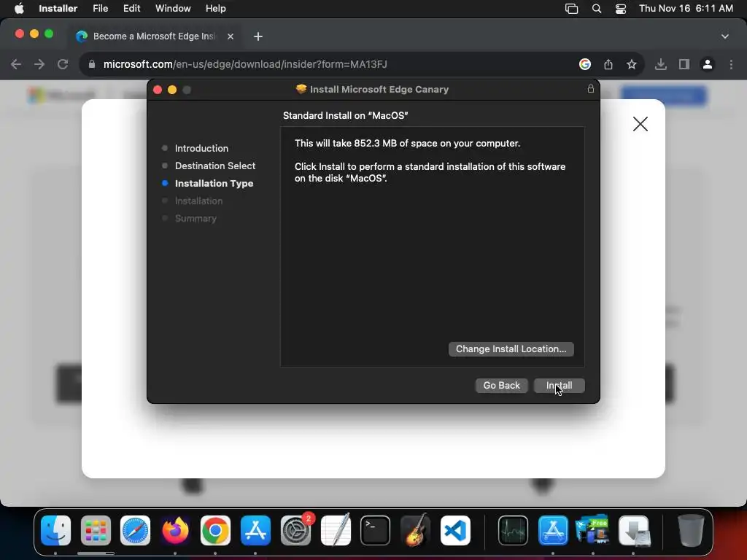
Task: Open the Window menu
Action: pos(173,9)
